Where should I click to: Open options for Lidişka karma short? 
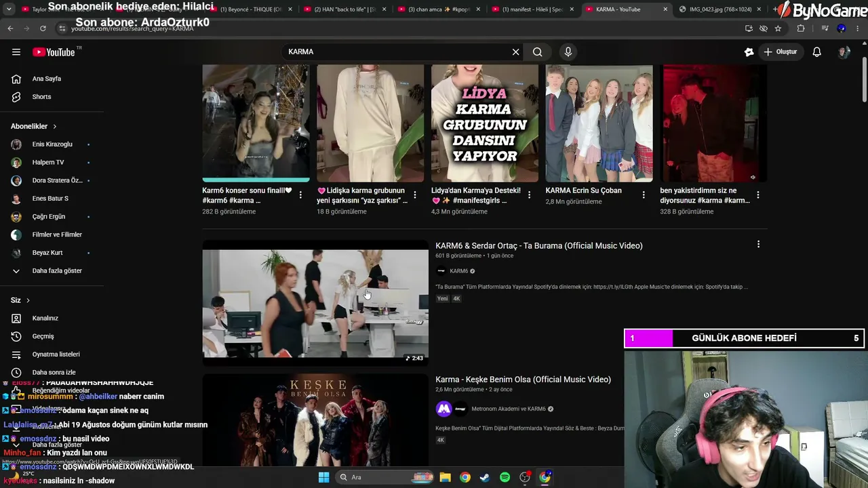[415, 195]
